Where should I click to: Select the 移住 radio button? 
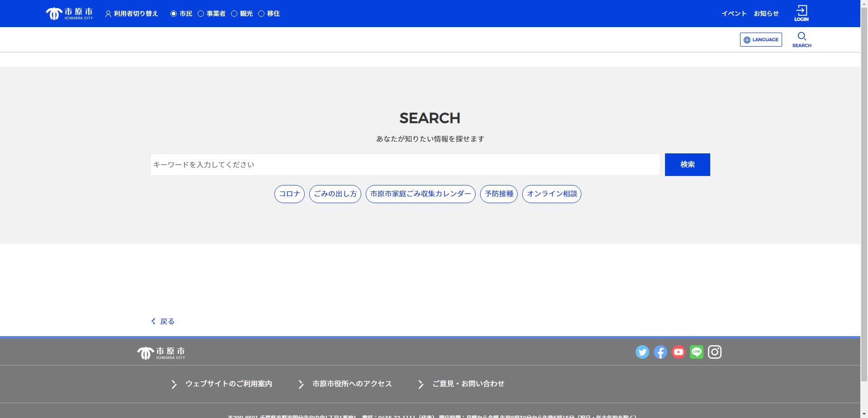261,14
